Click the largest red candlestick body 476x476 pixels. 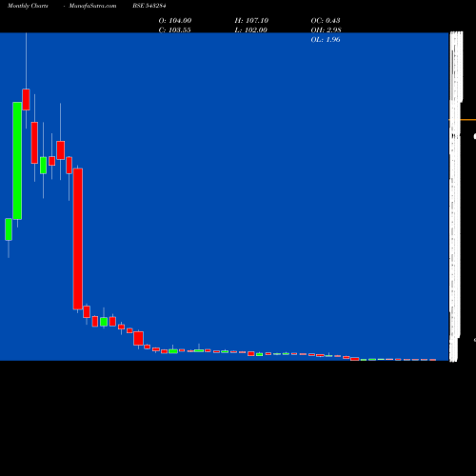[78, 239]
